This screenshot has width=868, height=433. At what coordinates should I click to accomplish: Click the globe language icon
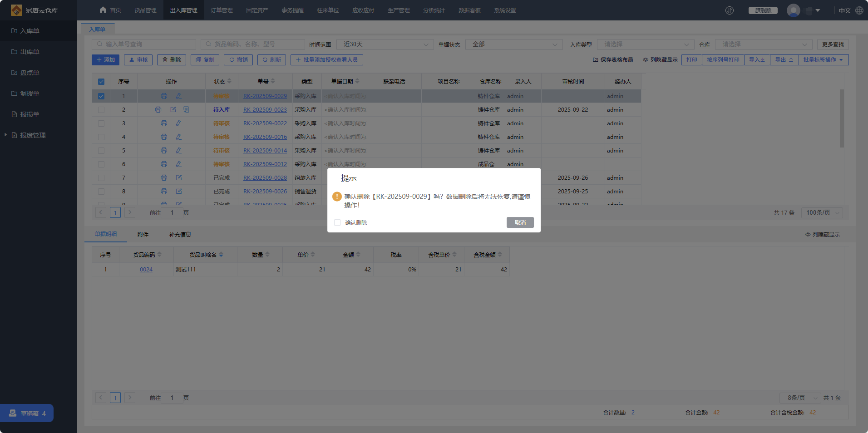coord(859,10)
